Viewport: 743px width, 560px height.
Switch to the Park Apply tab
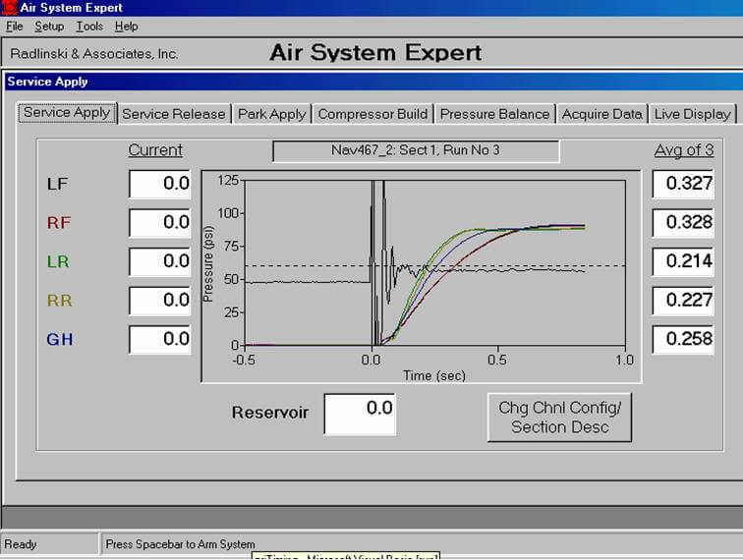point(272,114)
